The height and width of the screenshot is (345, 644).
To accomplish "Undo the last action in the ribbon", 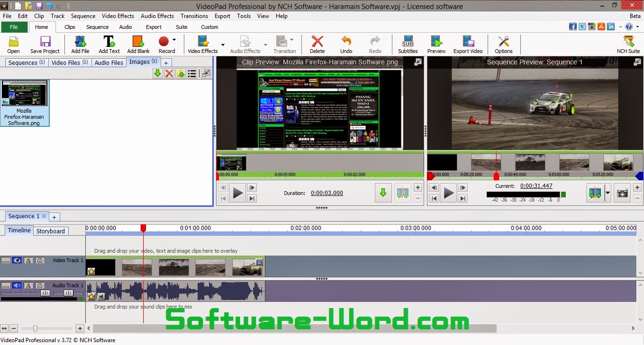I will 346,45.
